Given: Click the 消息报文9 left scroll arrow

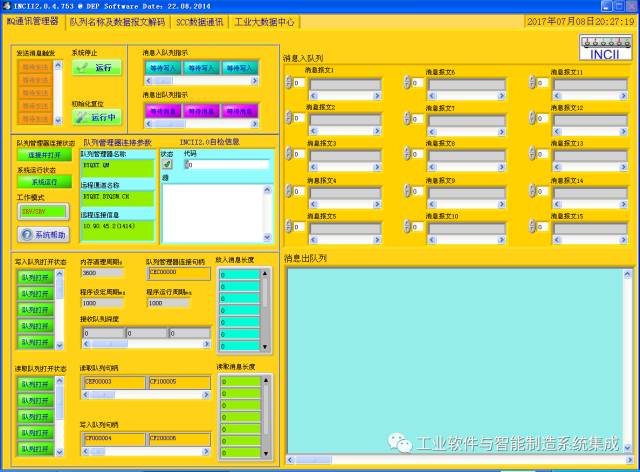Looking at the screenshot, I should (x=433, y=204).
